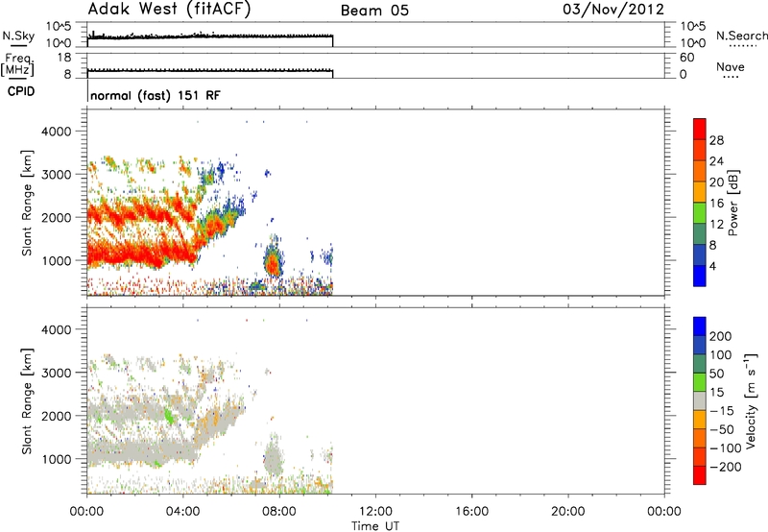Select the 'Freq. [MHz]' axis label
Screen dimensions: 768x532
(17, 65)
